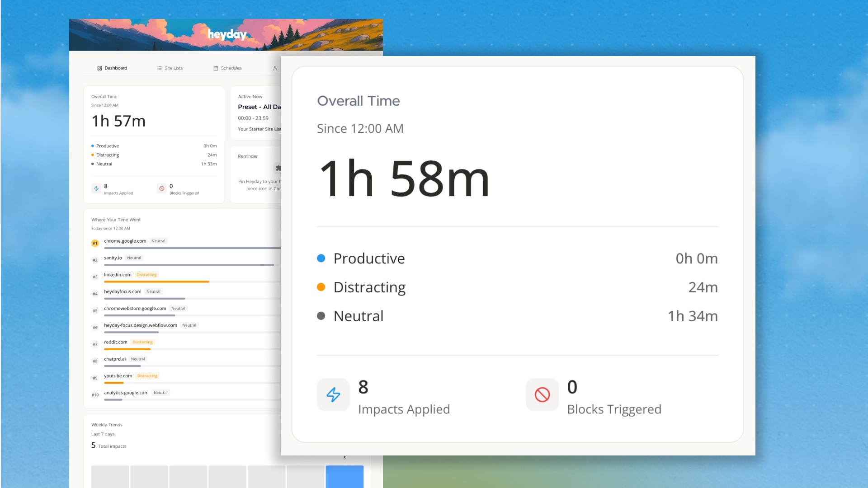Click the small lightning icon beside 8 Impacts Applied
868x488 pixels.
tap(96, 189)
